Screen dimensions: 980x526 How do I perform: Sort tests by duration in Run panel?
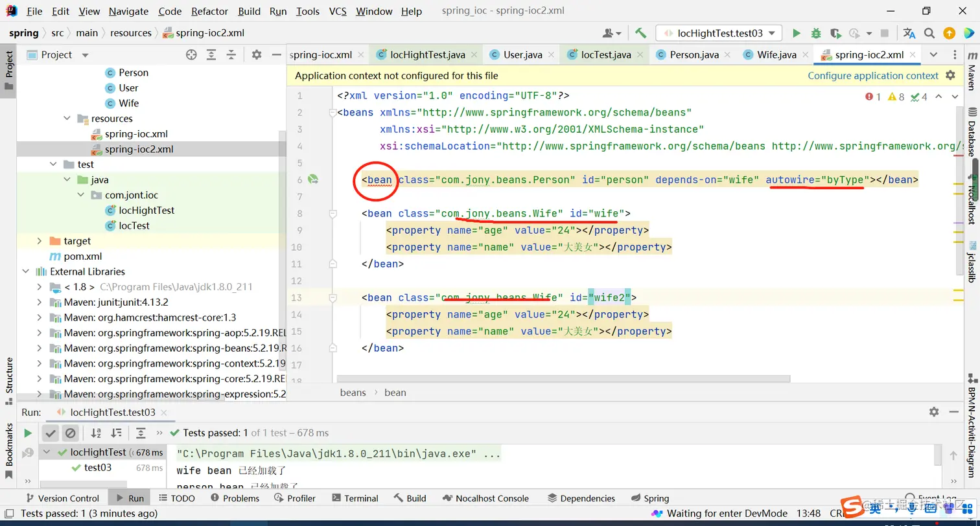[116, 433]
